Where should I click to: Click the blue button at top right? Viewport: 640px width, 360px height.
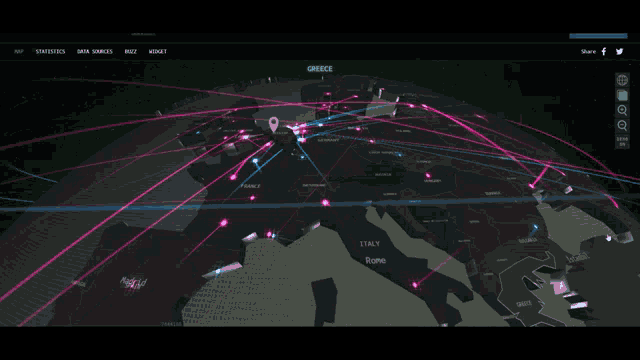tap(598, 36)
